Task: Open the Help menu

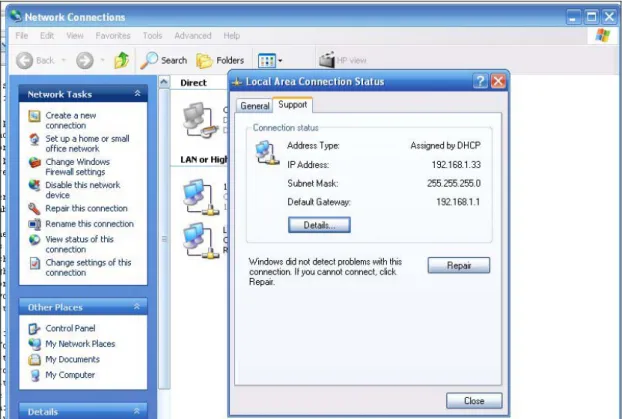Action: pyautogui.click(x=232, y=36)
